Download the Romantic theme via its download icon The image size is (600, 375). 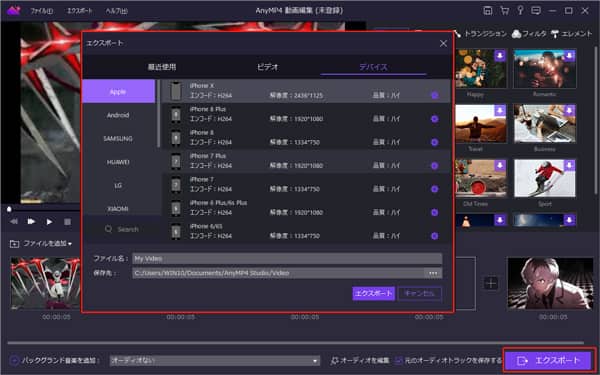pyautogui.click(x=569, y=55)
